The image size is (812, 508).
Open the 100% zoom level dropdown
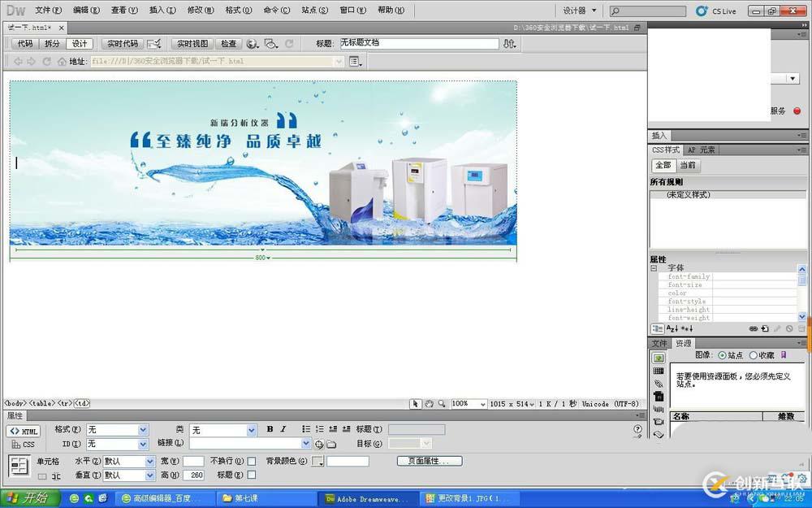[x=469, y=404]
